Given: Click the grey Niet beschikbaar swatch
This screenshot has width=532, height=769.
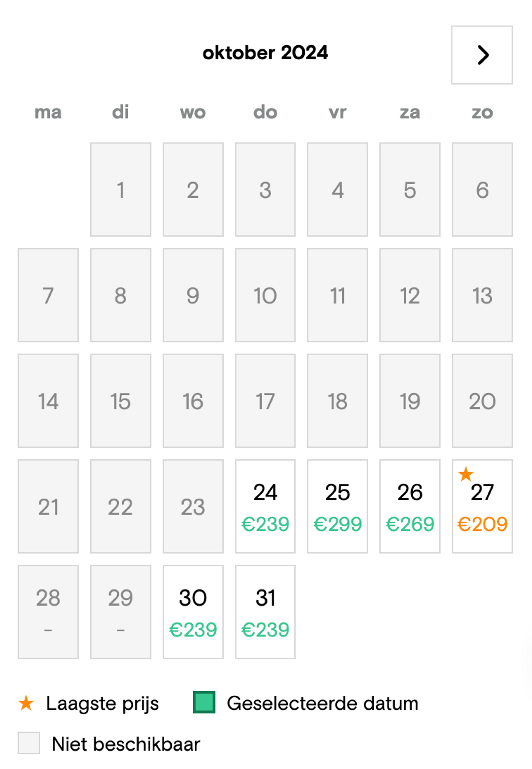Looking at the screenshot, I should coord(29,743).
